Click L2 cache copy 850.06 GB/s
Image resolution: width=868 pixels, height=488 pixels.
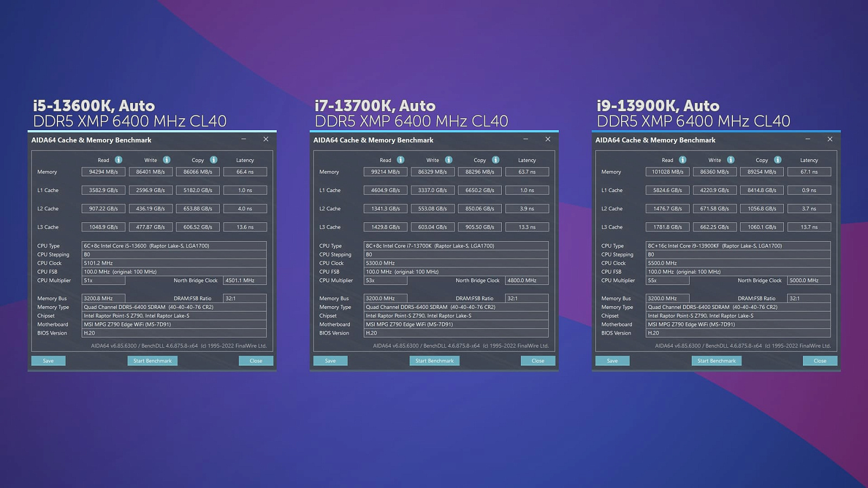(480, 209)
